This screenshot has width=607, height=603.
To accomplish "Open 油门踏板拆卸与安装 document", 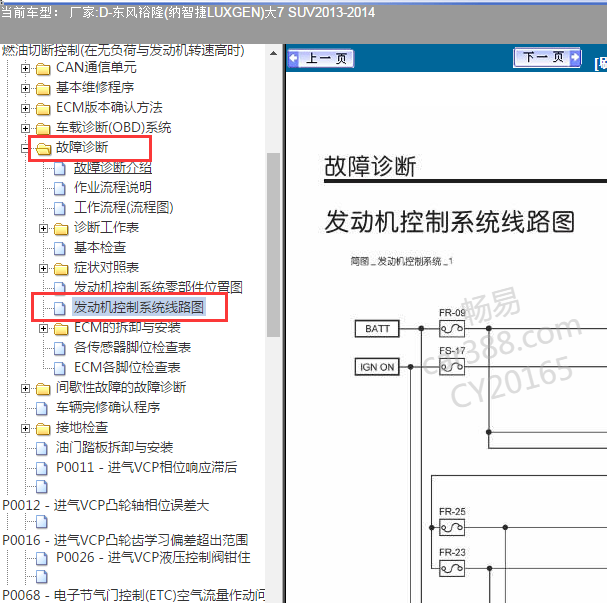I will coord(115,448).
